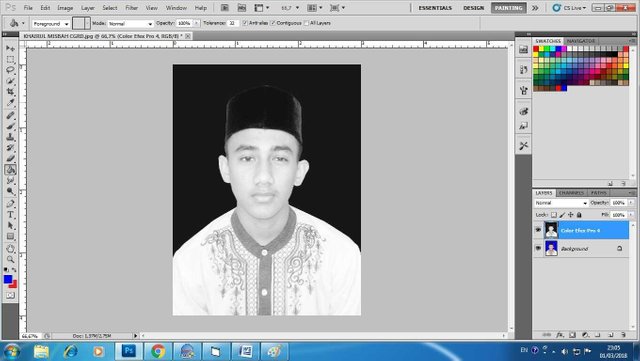The height and width of the screenshot is (361, 640).
Task: Select the Eyedropper tool
Action: (10, 103)
